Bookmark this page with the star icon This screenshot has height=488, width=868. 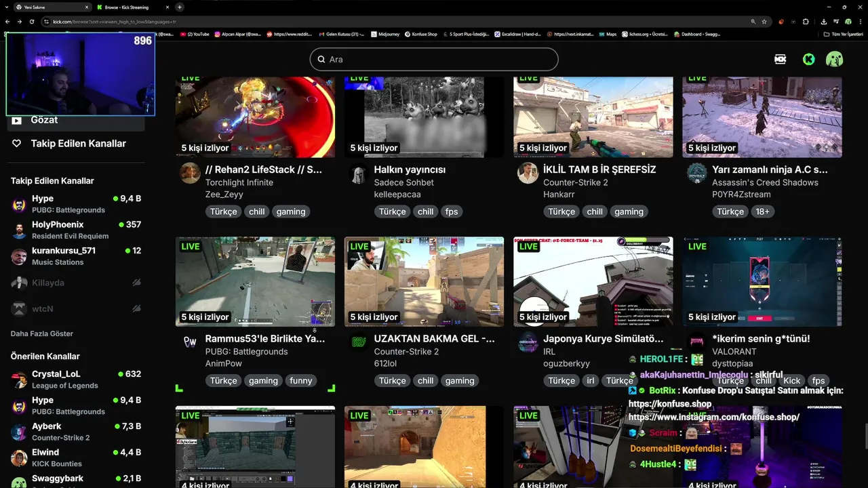click(x=764, y=22)
